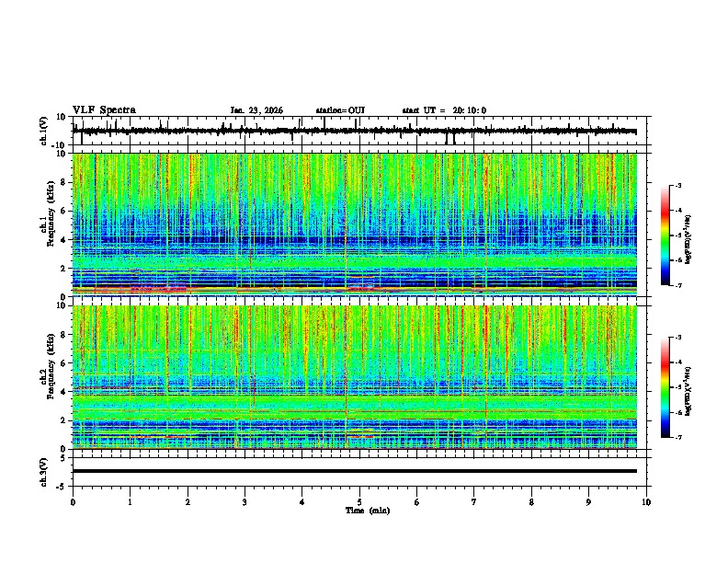728x563 pixels.
Task: Click the ch.2 "Frequency (kHz)" axis label
Action: 51,366
